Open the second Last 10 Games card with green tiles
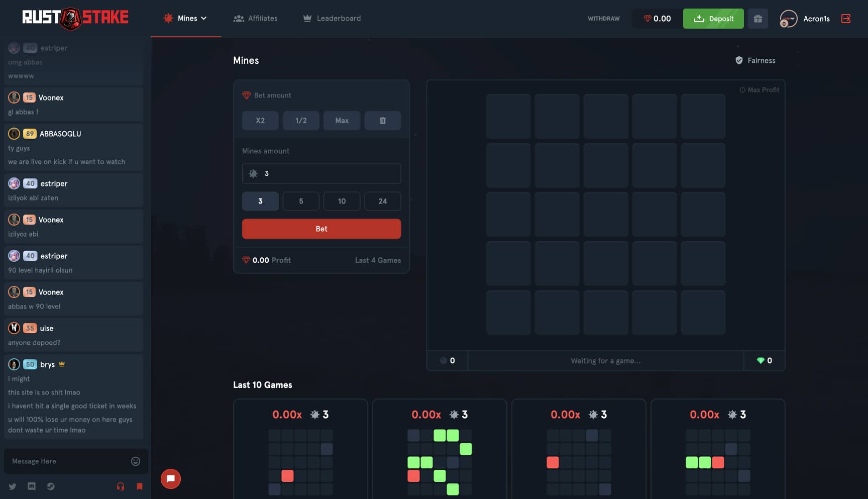This screenshot has width=868, height=499. (440, 449)
